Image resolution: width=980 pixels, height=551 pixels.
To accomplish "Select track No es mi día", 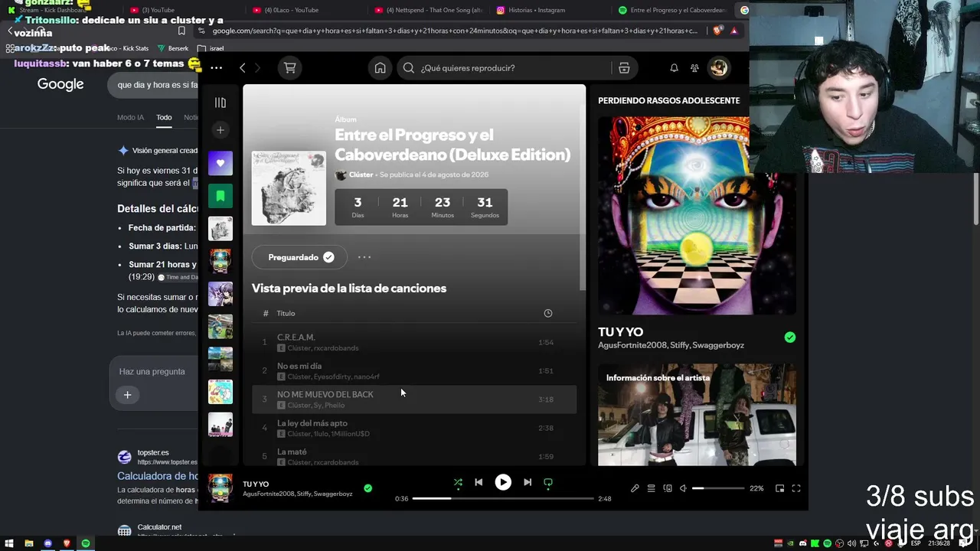I will (x=414, y=370).
